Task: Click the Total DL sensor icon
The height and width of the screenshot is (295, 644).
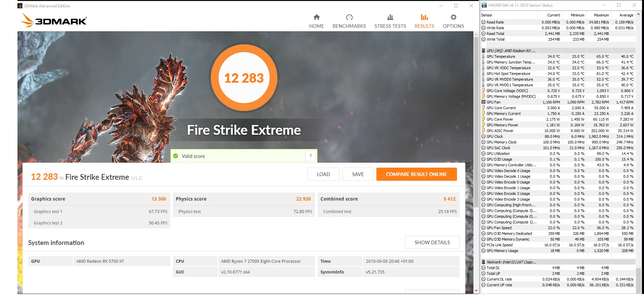Action: pos(484,268)
